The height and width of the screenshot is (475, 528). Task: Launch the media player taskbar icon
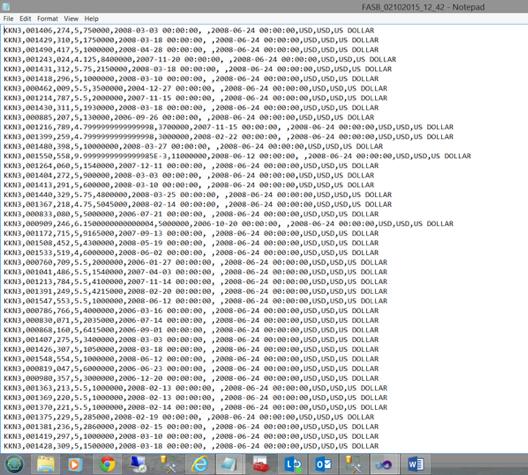click(74, 465)
